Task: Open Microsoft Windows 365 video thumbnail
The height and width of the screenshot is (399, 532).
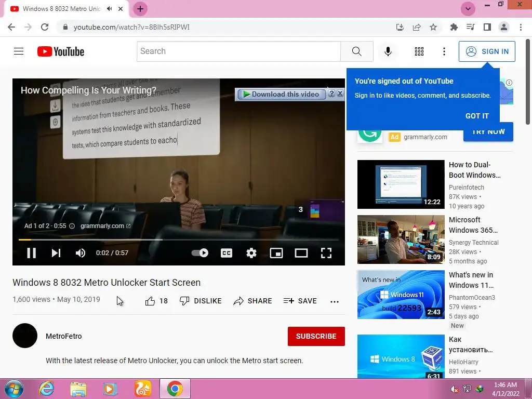Action: (401, 240)
